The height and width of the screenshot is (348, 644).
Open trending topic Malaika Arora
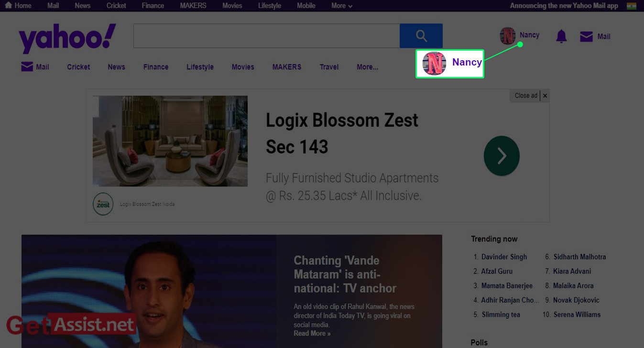[x=573, y=285]
